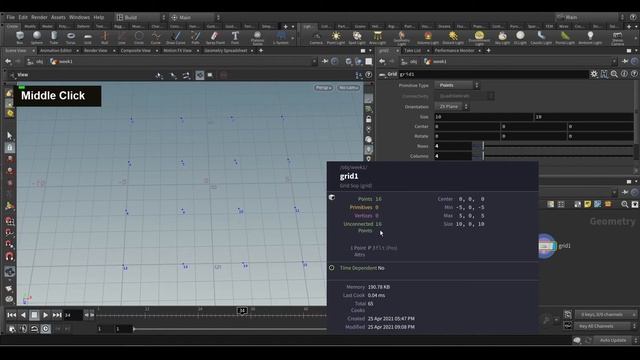Select the Font shelf tool
Image resolution: width=640 pixels, height=360 pixels.
(x=235, y=38)
